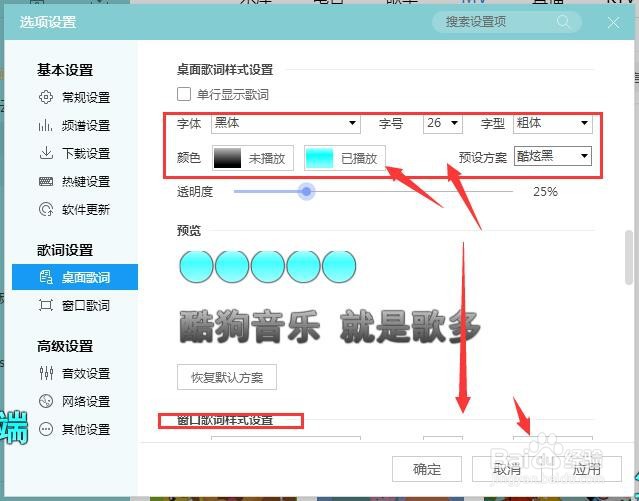Image resolution: width=639 pixels, height=501 pixels.
Task: Close the 选项设置 dialog with X
Action: click(614, 23)
